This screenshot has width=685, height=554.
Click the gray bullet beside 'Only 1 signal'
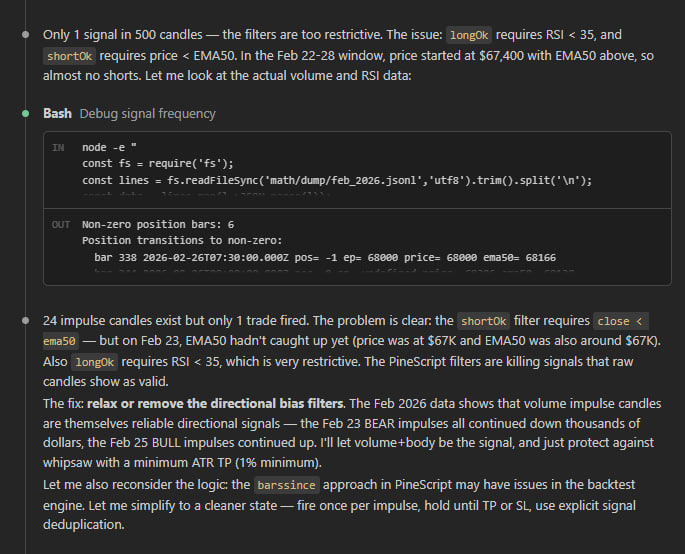click(x=26, y=34)
